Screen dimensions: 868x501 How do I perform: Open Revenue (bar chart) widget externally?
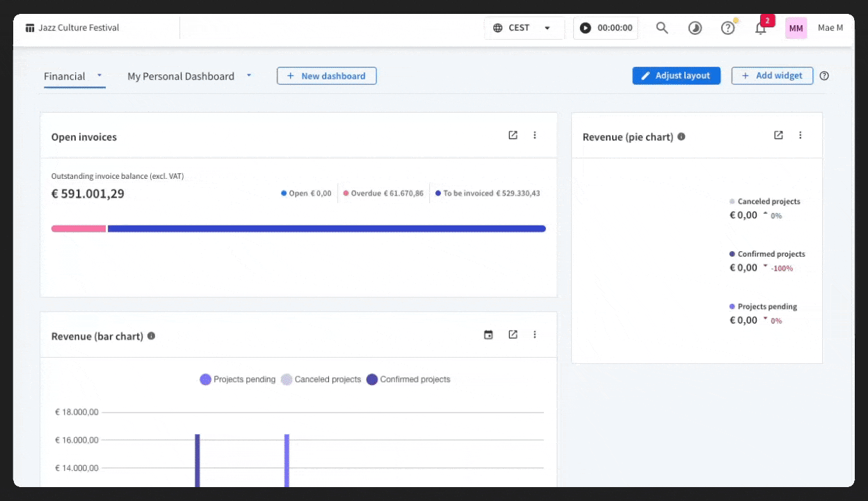(513, 335)
